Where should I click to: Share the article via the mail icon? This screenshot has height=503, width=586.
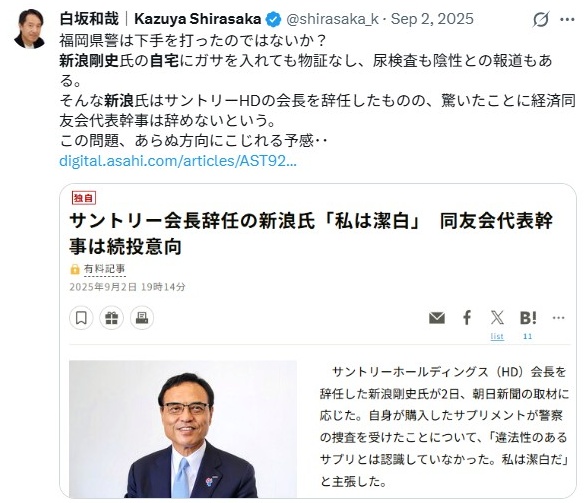437,318
